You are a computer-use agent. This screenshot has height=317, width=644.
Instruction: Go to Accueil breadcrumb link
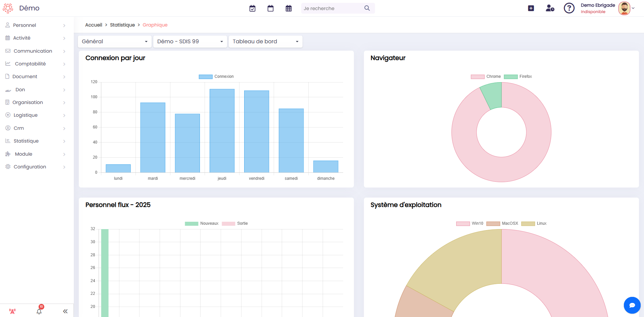[94, 25]
